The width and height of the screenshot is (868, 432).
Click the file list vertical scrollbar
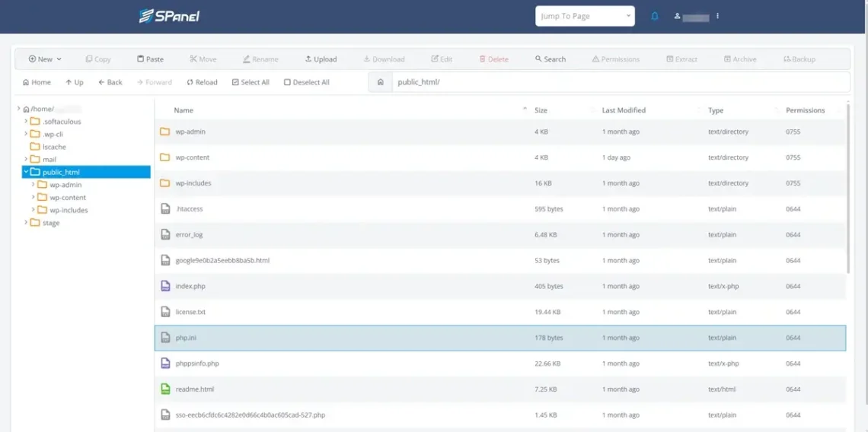pos(848,188)
